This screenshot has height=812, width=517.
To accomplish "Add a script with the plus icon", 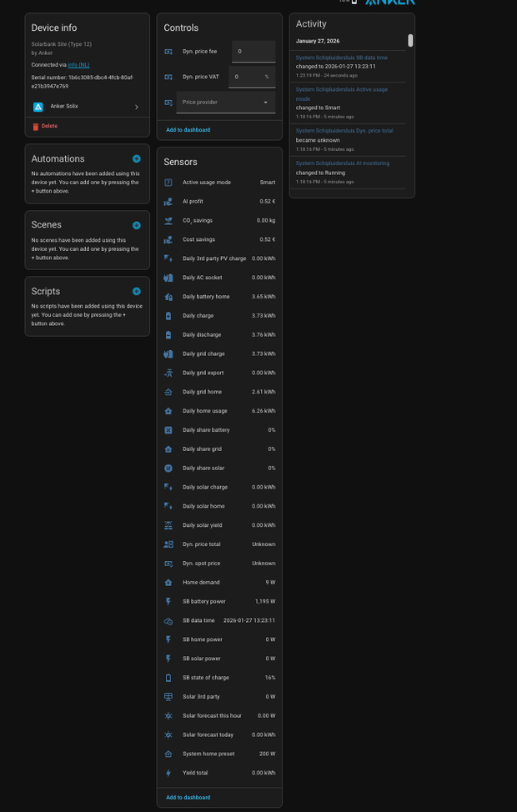I will click(136, 291).
